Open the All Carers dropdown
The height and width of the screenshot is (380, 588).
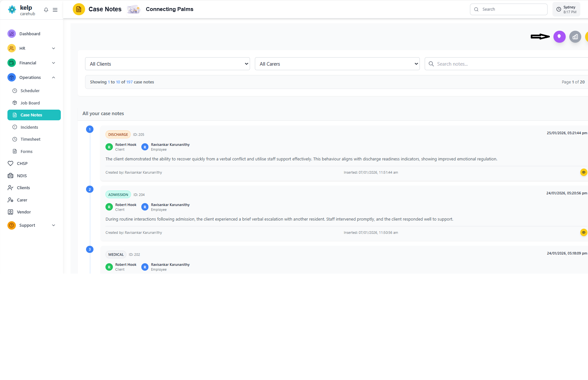337,64
